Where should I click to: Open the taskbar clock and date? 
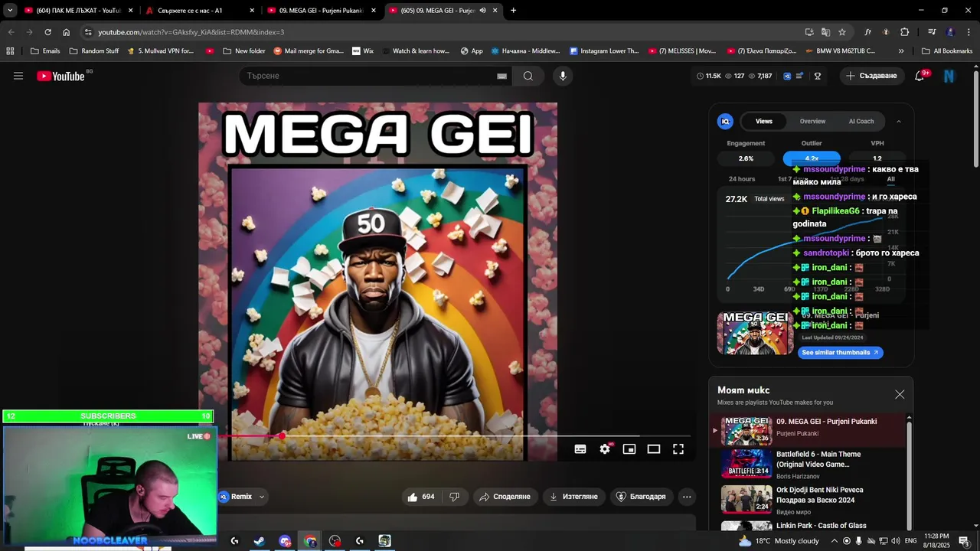point(937,541)
